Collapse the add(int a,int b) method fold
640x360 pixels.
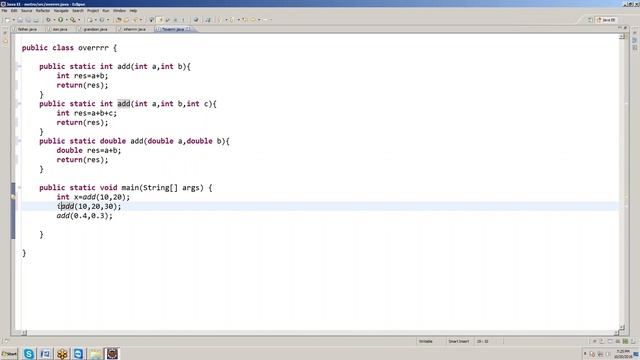[19, 66]
